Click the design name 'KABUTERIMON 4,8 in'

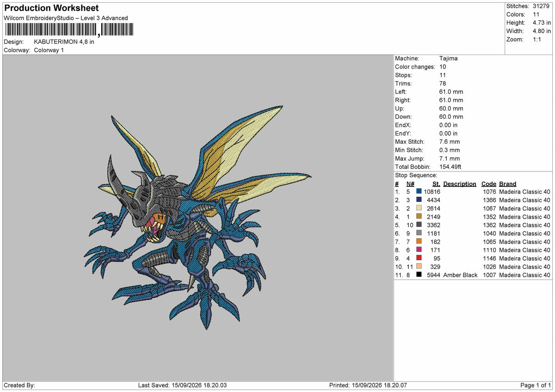64,42
